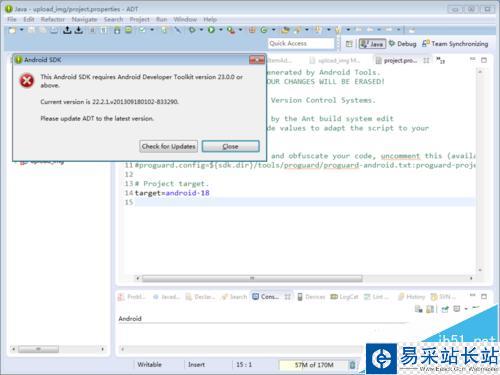Click the New wizard toolbar icon
The width and height of the screenshot is (500, 375).
(x=13, y=30)
